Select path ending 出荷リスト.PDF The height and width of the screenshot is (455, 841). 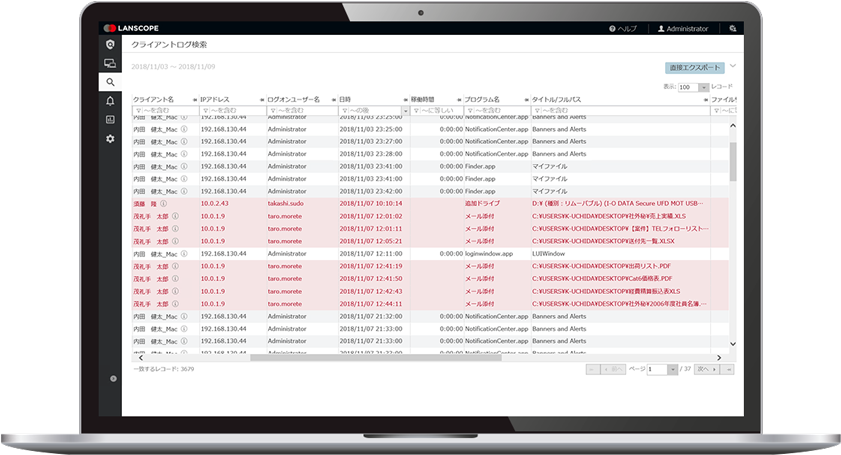point(601,266)
